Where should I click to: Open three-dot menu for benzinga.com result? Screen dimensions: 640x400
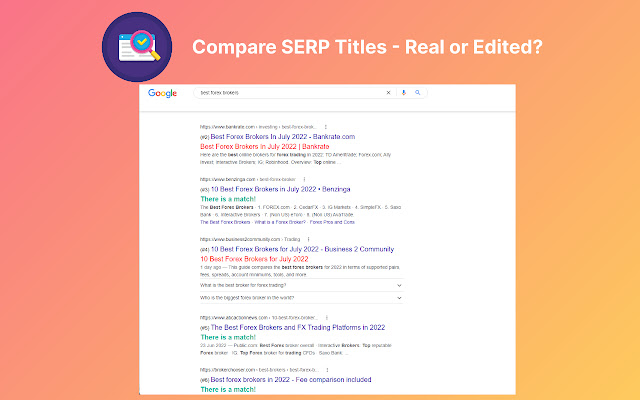tap(304, 179)
